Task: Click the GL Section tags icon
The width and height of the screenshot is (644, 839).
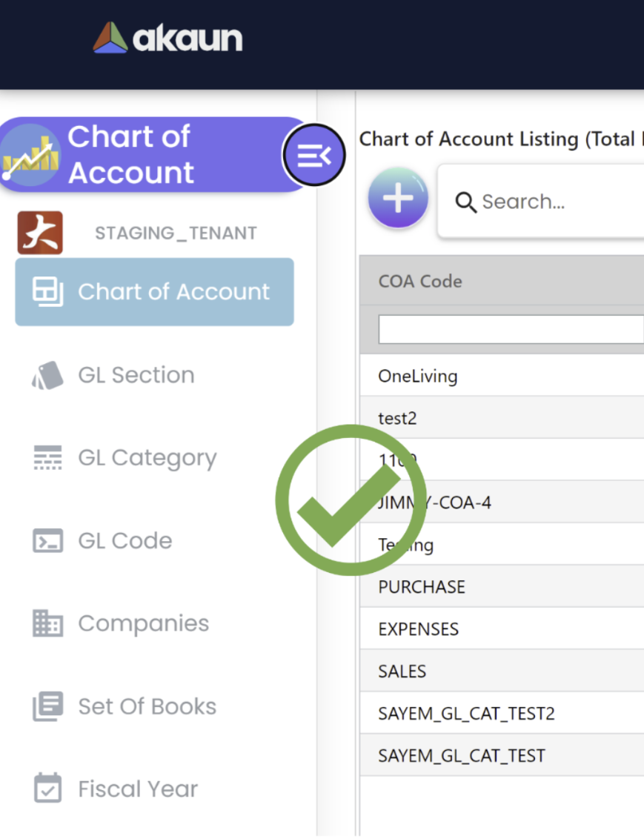Action: [48, 375]
